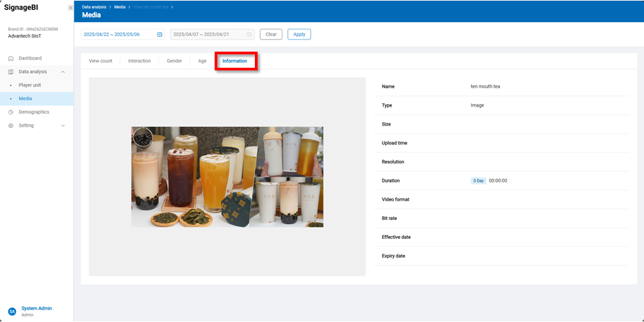
Task: Collapse the Data analysis menu chevron
Action: click(x=63, y=72)
